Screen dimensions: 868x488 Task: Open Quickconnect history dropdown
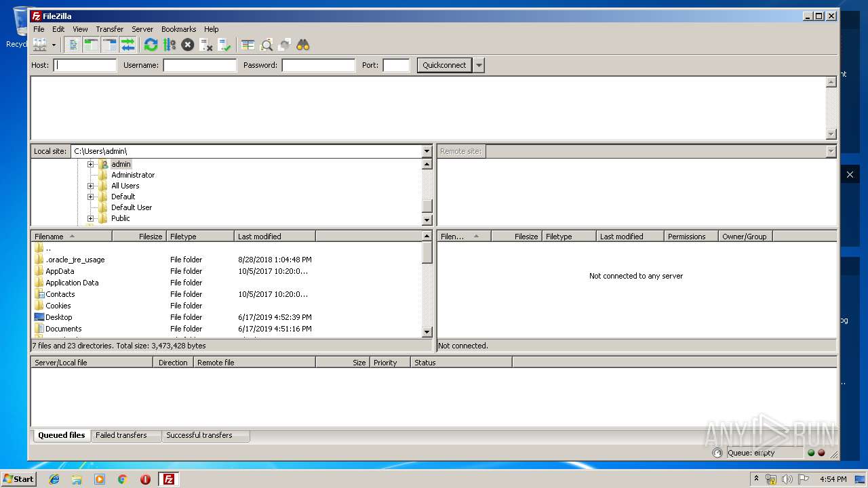click(479, 65)
